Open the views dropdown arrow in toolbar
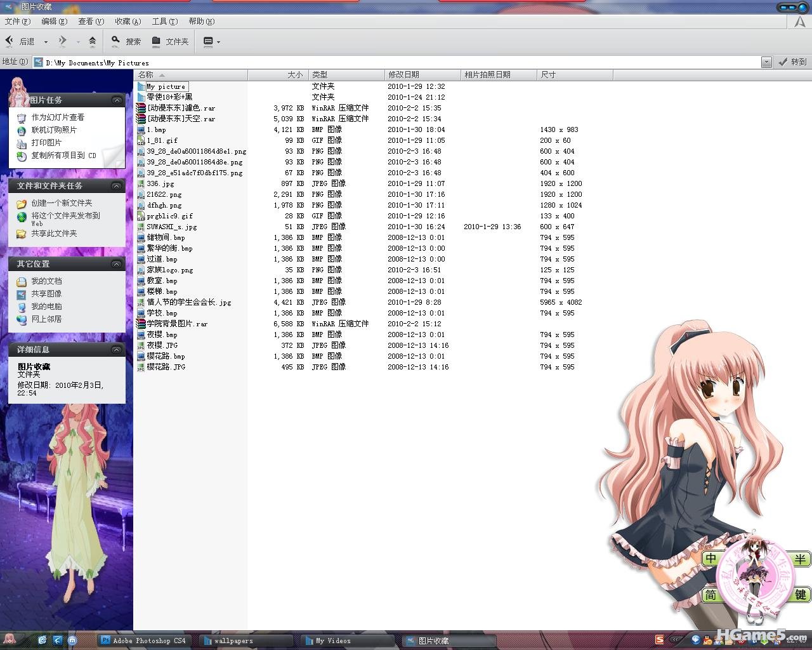 coord(218,42)
